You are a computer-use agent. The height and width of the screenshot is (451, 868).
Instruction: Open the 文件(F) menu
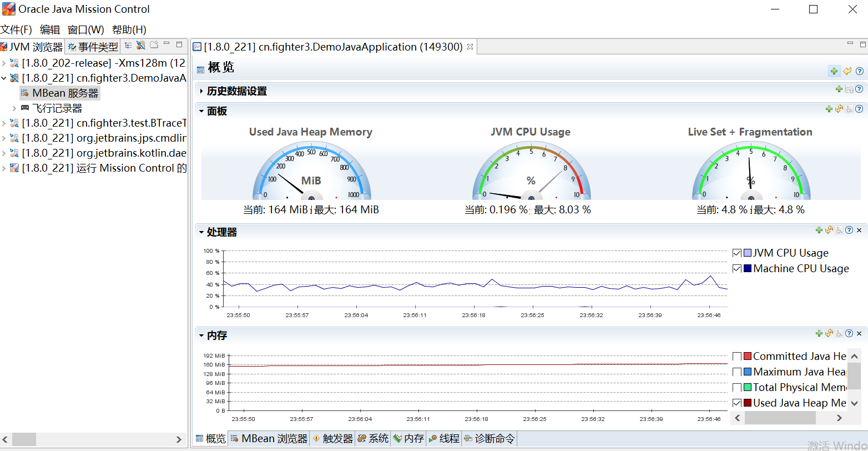[16, 29]
